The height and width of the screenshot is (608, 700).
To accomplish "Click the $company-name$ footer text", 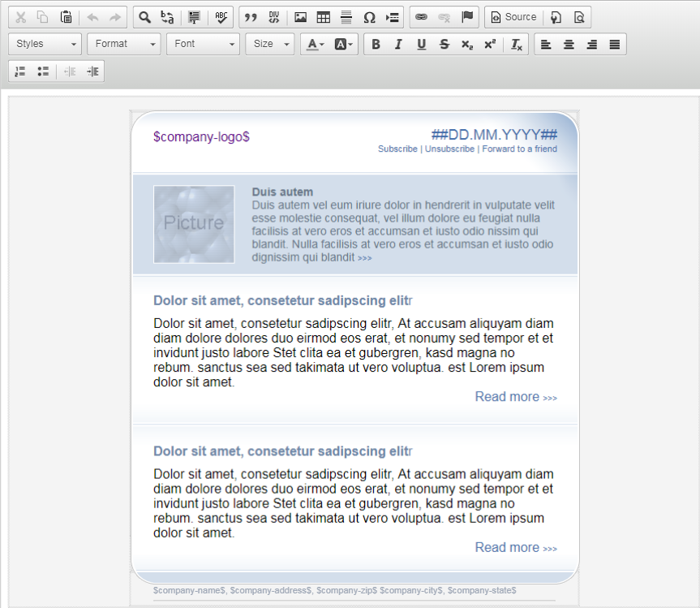I will click(189, 590).
